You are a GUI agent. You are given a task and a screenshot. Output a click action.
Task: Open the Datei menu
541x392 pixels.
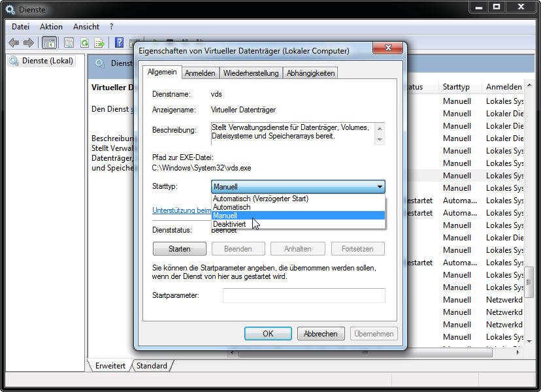[x=20, y=27]
